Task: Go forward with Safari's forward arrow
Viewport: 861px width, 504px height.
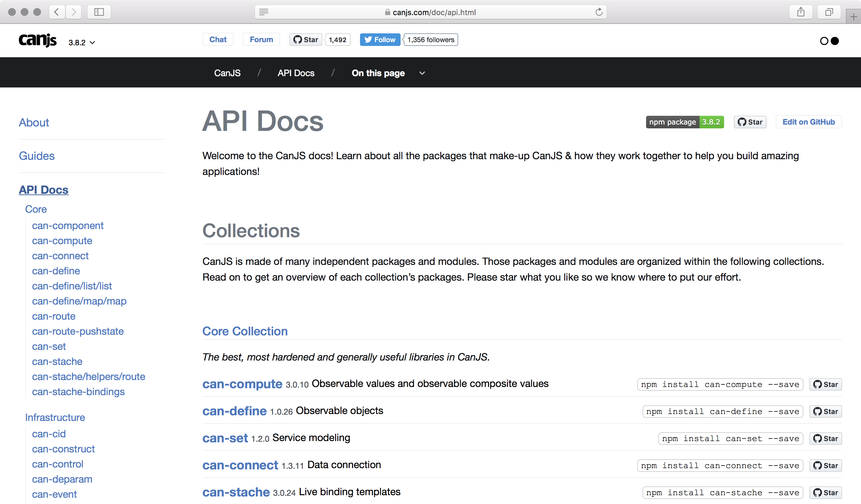Action: [x=73, y=12]
